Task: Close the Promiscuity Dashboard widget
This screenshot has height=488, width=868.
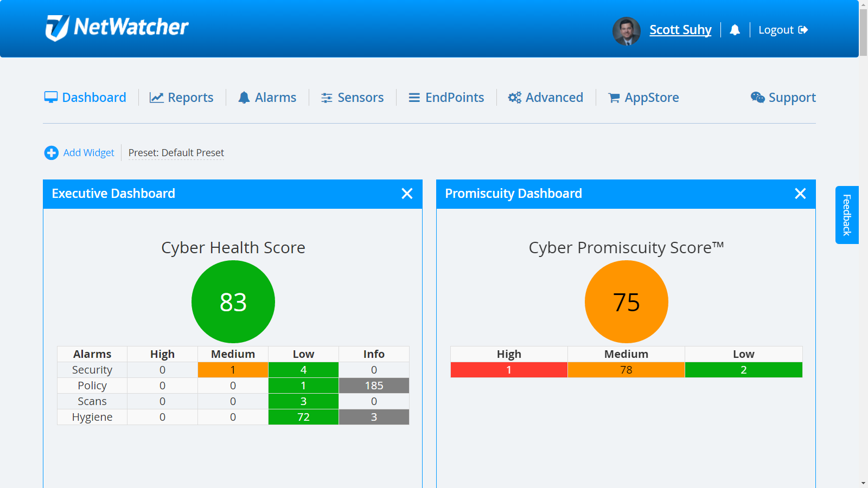Action: (800, 194)
